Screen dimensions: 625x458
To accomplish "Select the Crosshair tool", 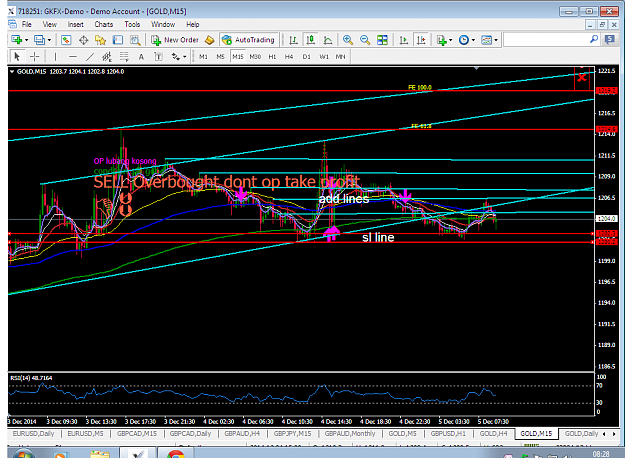I will (35, 57).
